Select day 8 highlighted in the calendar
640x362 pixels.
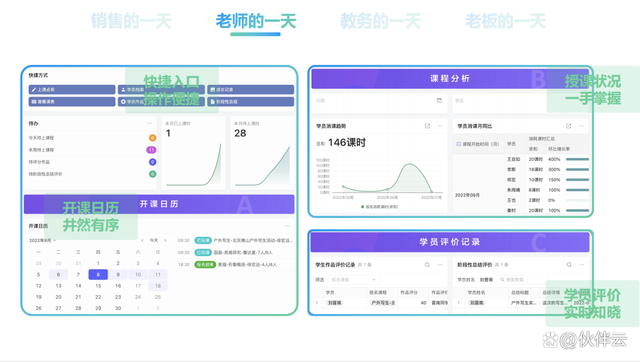[x=98, y=275]
